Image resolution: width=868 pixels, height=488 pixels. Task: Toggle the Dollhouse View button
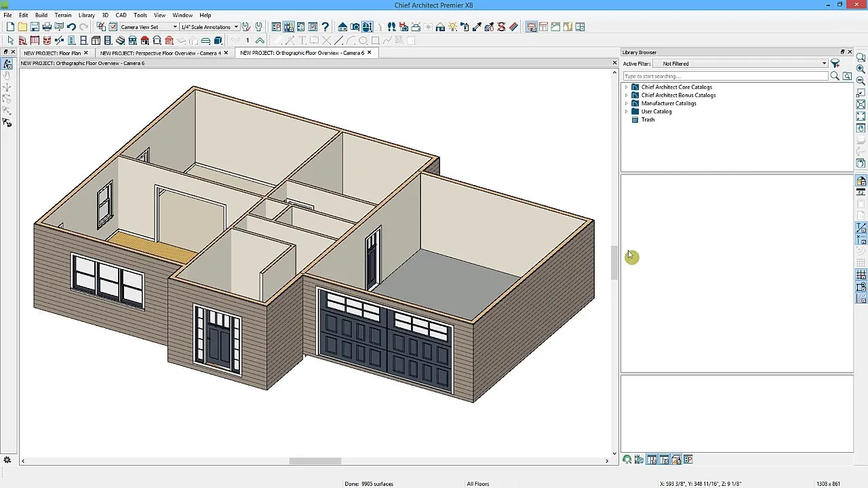coord(531,27)
